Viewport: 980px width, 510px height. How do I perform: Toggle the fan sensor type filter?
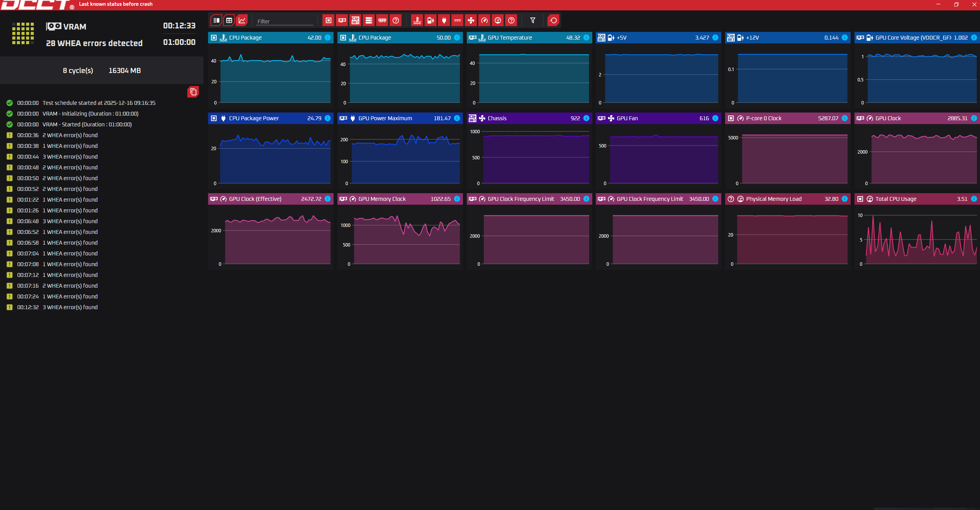[471, 21]
